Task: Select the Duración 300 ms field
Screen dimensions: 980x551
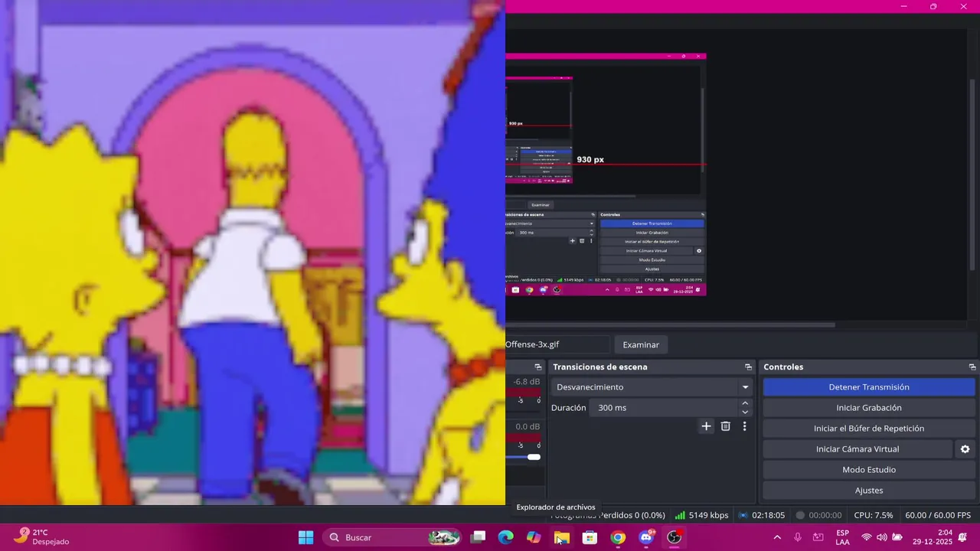Action: point(665,408)
